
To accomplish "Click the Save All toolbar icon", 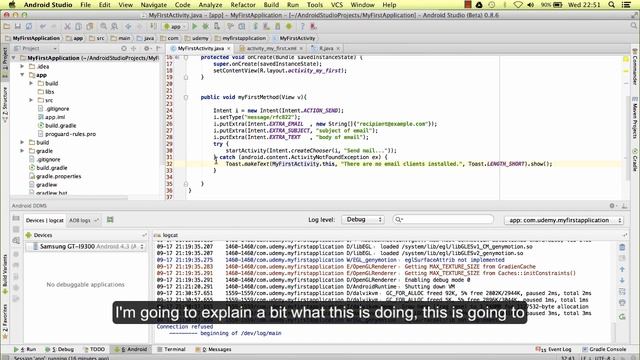I will coord(18,27).
